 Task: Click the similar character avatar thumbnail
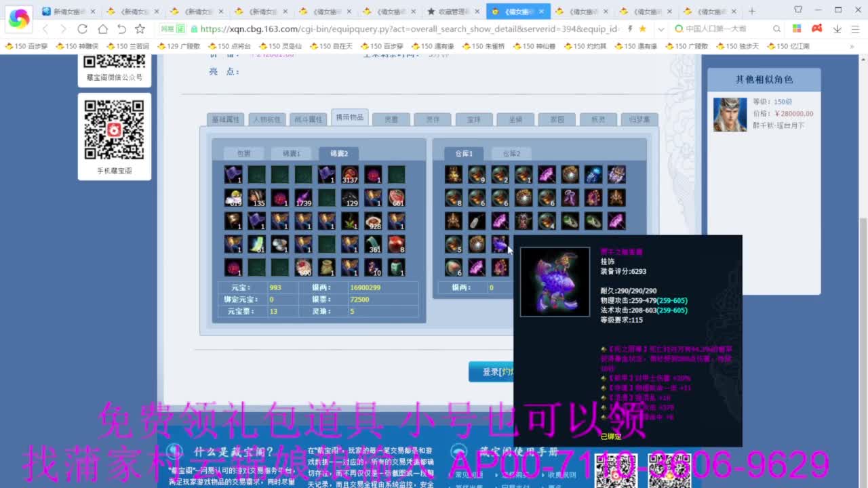click(730, 115)
